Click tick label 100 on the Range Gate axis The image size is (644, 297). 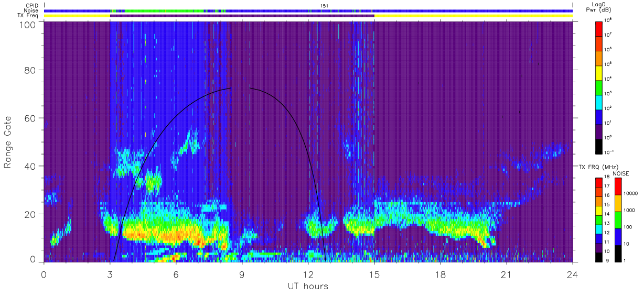click(x=28, y=24)
